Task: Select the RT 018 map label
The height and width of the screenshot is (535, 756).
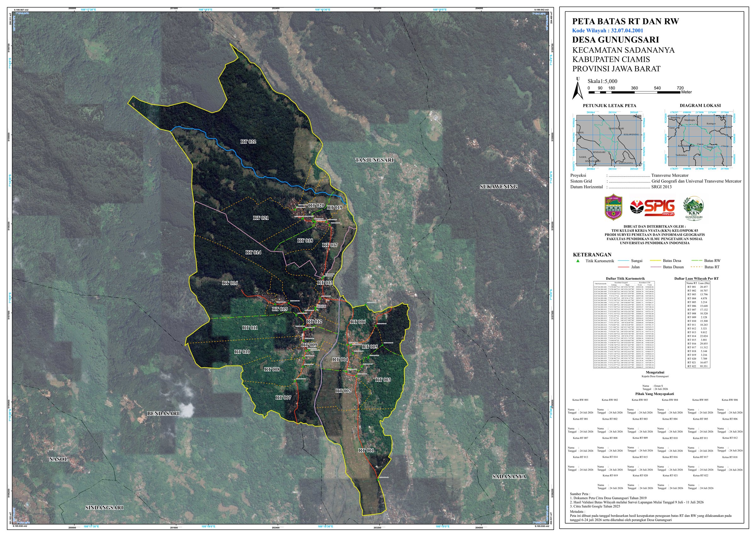Action: [305, 241]
